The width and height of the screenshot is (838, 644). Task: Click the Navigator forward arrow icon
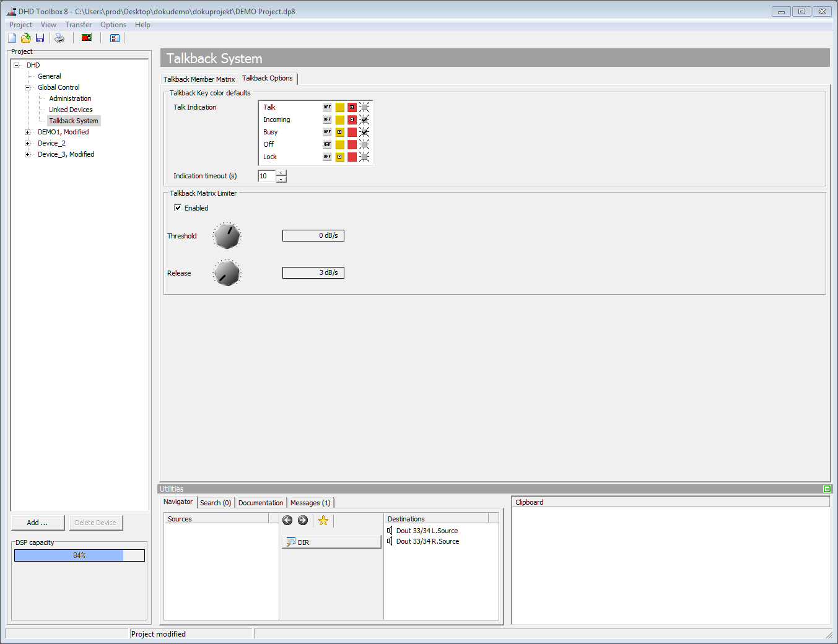(303, 520)
